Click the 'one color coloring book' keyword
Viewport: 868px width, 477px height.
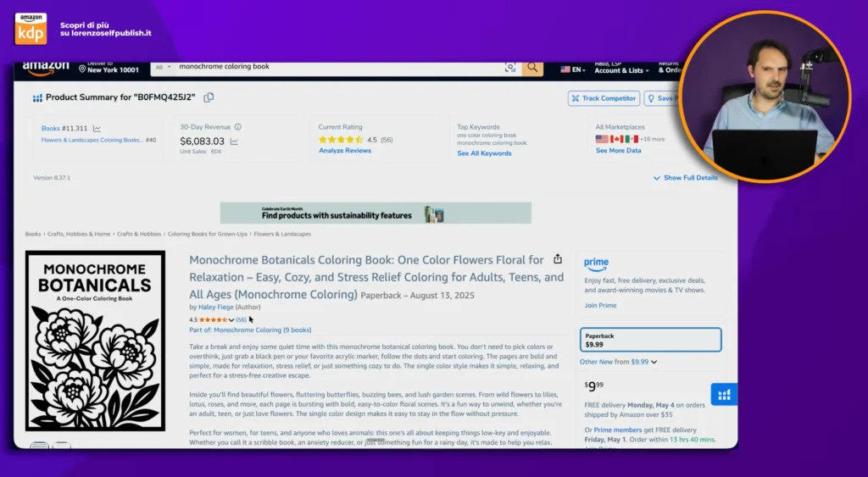point(487,136)
